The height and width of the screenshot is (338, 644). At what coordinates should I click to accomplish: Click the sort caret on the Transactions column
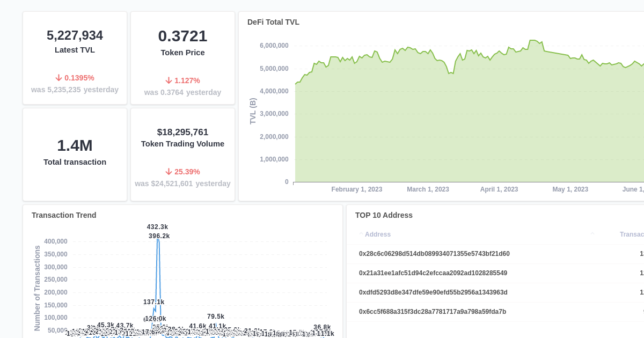click(592, 233)
